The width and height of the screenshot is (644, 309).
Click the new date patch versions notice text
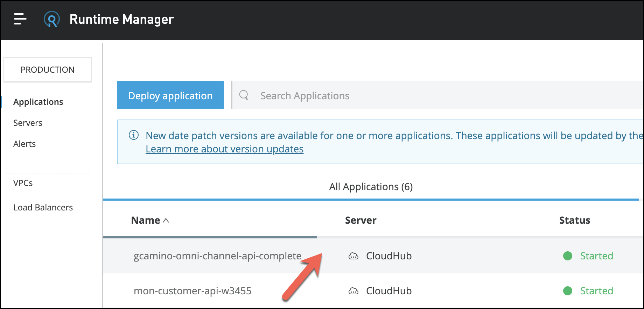[x=394, y=136]
